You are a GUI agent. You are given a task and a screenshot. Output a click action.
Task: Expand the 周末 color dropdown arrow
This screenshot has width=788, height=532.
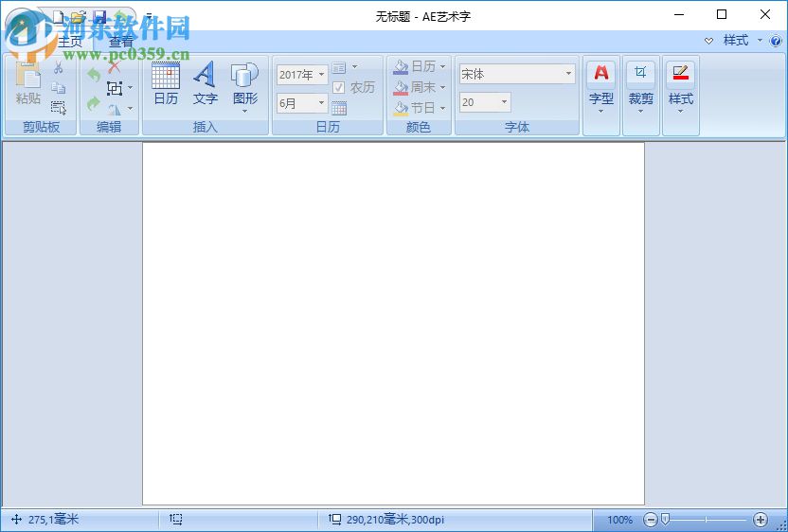(x=442, y=87)
